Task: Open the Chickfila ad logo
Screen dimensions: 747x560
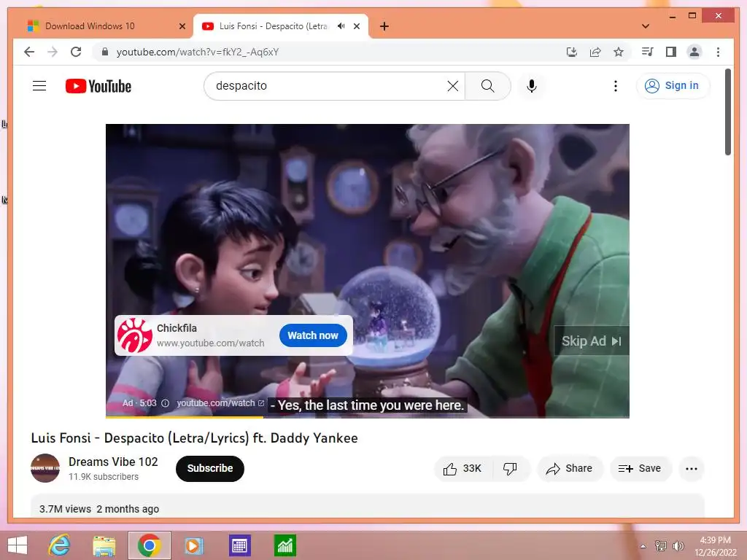Action: pyautogui.click(x=135, y=335)
